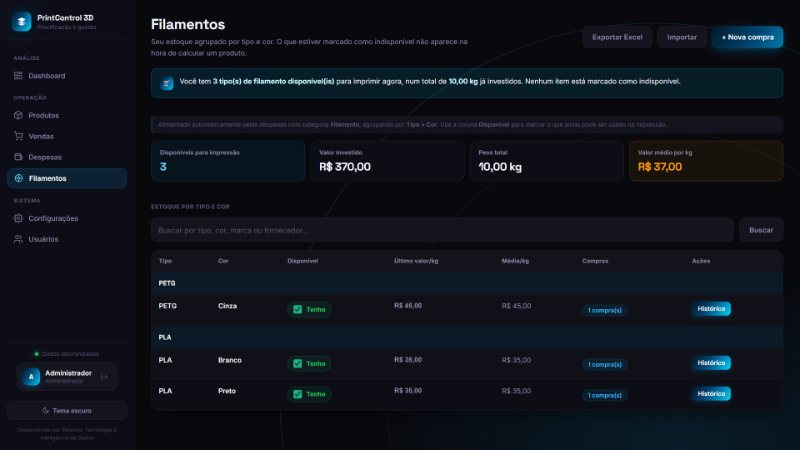
Task: Collapse the PLA group header row
Action: point(467,337)
